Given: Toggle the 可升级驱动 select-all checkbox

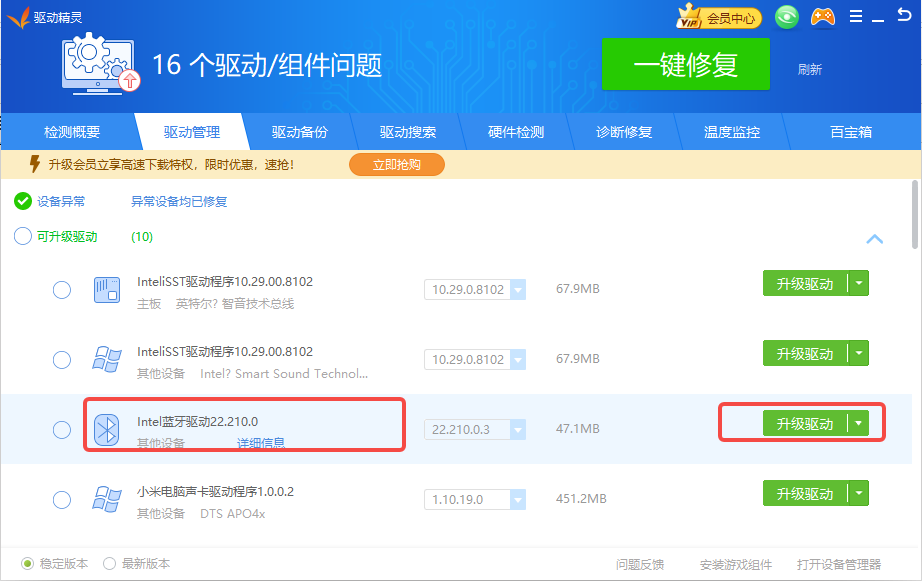Looking at the screenshot, I should click(x=23, y=237).
